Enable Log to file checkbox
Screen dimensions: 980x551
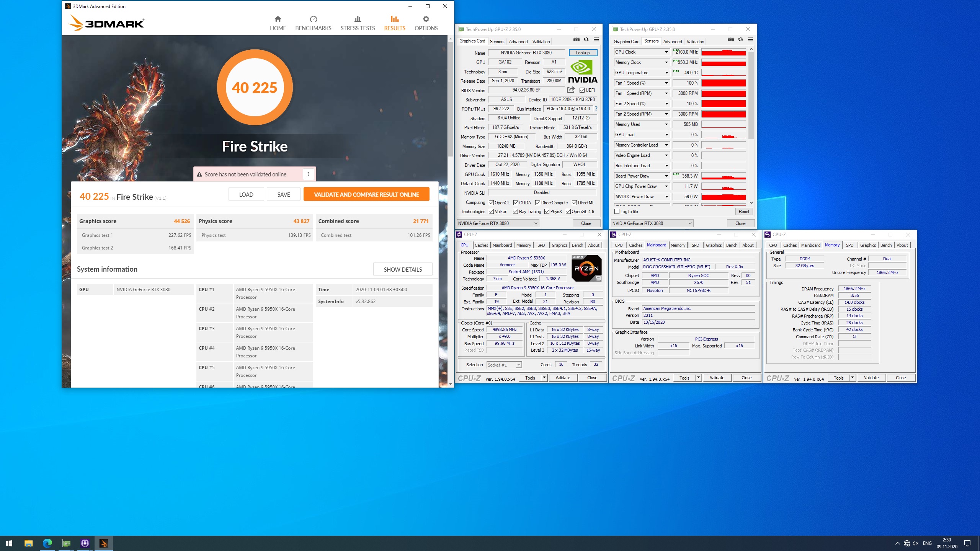click(x=617, y=212)
